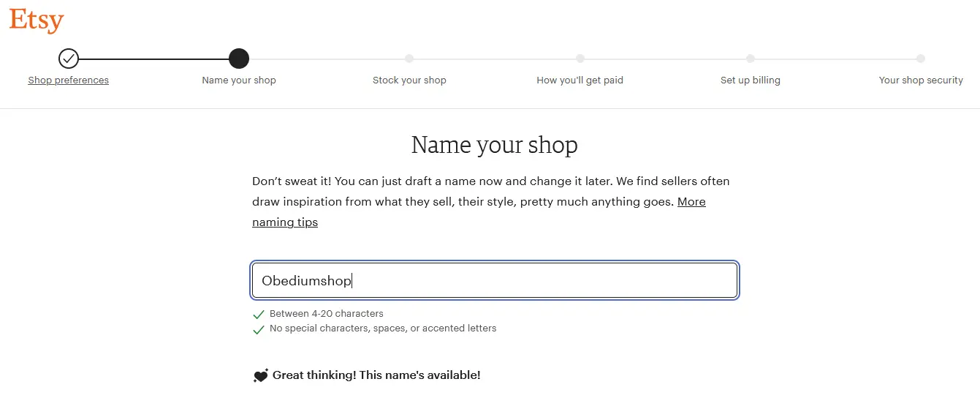Open the Shop preferences step link
Image resolution: width=980 pixels, height=398 pixels.
pyautogui.click(x=69, y=80)
